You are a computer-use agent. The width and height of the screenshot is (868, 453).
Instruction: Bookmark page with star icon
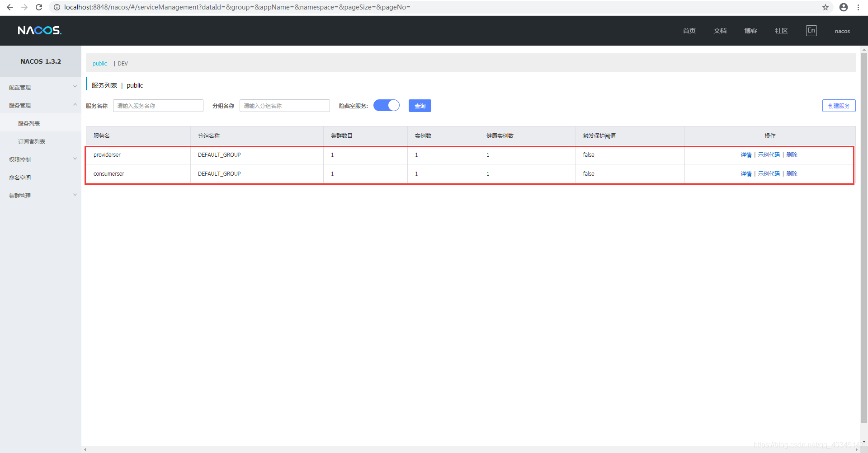pyautogui.click(x=826, y=7)
